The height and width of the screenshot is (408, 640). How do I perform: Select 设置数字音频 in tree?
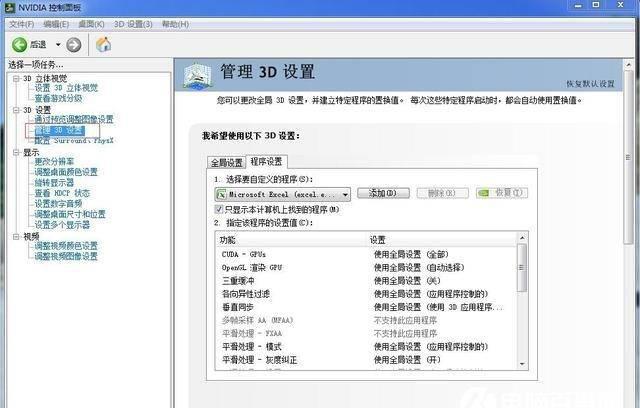point(58,204)
